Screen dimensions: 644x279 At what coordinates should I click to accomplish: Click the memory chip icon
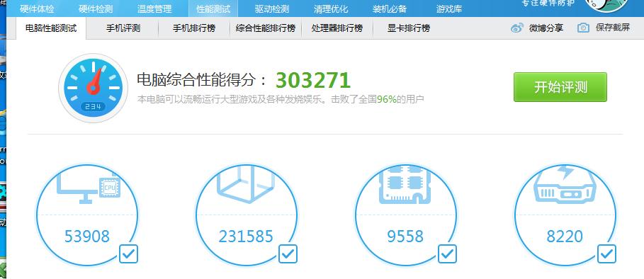(x=405, y=185)
